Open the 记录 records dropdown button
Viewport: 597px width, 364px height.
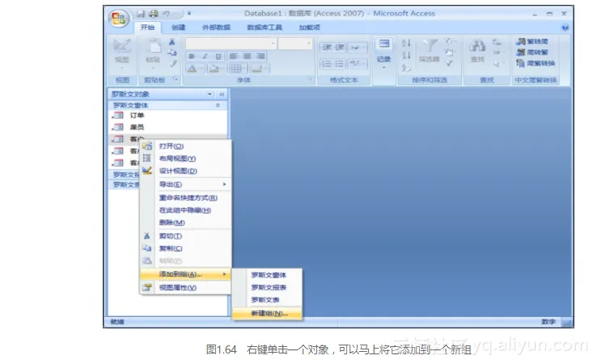point(383,54)
